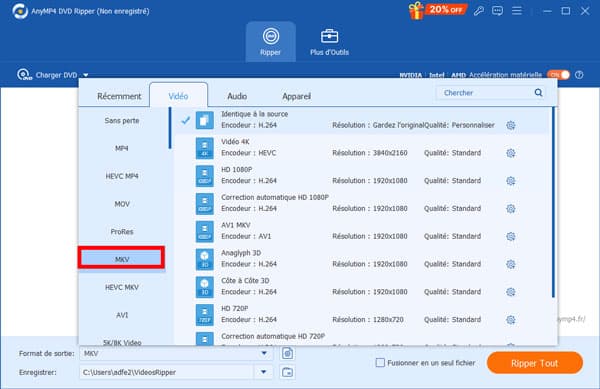Click the Anaglyph 3D preset icon
Image resolution: width=600 pixels, height=389 pixels.
(x=205, y=259)
